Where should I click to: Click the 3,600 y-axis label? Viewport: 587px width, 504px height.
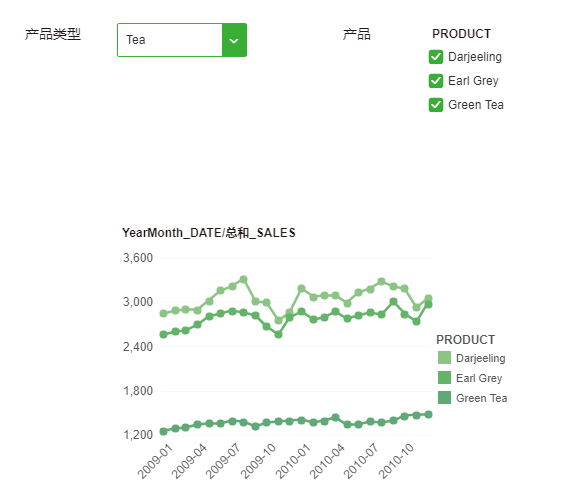coord(138,258)
